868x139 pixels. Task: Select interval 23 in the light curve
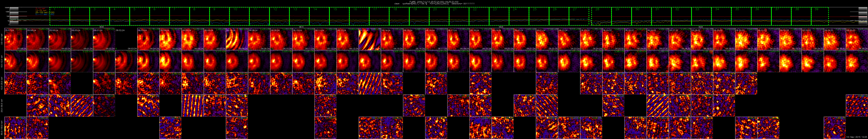499,16
